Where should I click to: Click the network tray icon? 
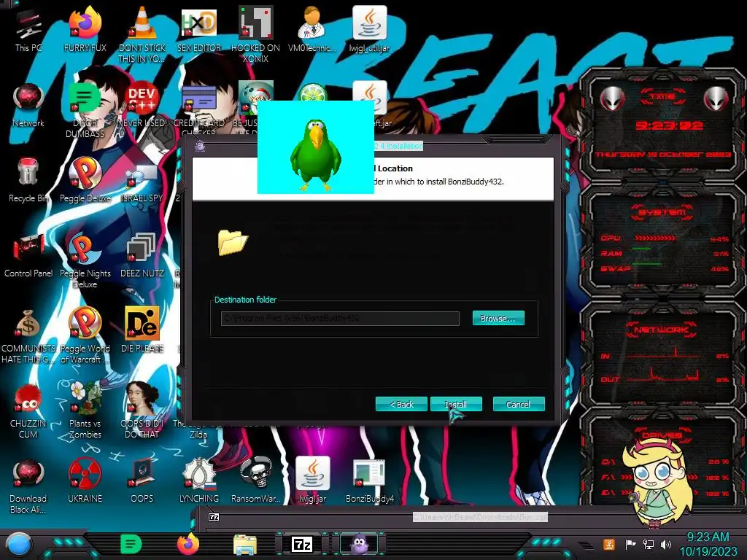click(649, 544)
